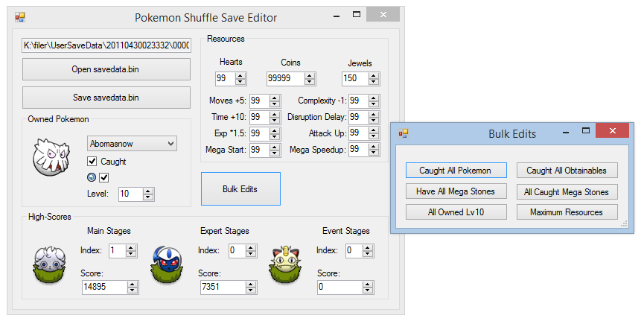Click the Main Stages Score field

(x=105, y=287)
